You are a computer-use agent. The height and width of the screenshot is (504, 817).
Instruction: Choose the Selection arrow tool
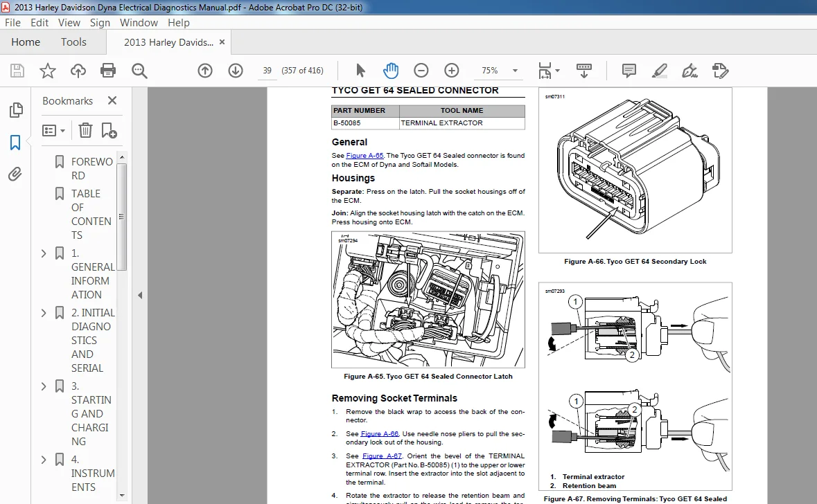point(360,71)
